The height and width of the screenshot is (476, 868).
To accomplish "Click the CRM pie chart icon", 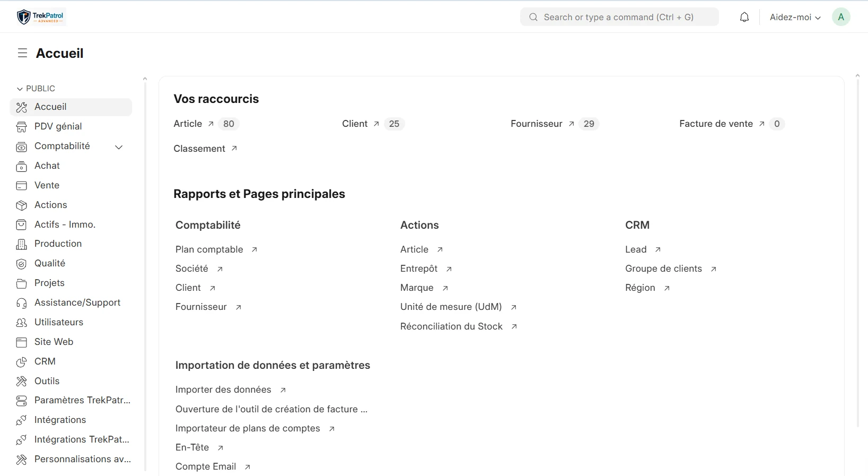I will click(21, 362).
